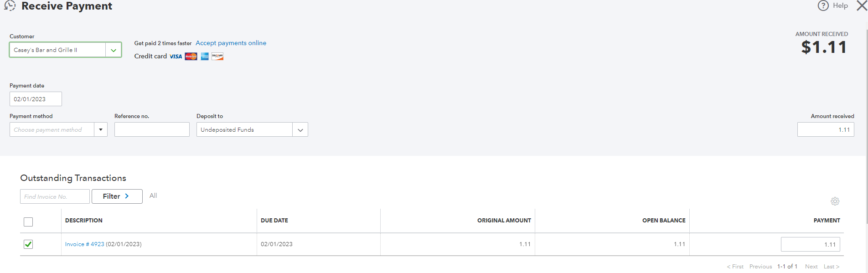Click the Payment date field
The width and height of the screenshot is (868, 273).
pyautogui.click(x=36, y=99)
